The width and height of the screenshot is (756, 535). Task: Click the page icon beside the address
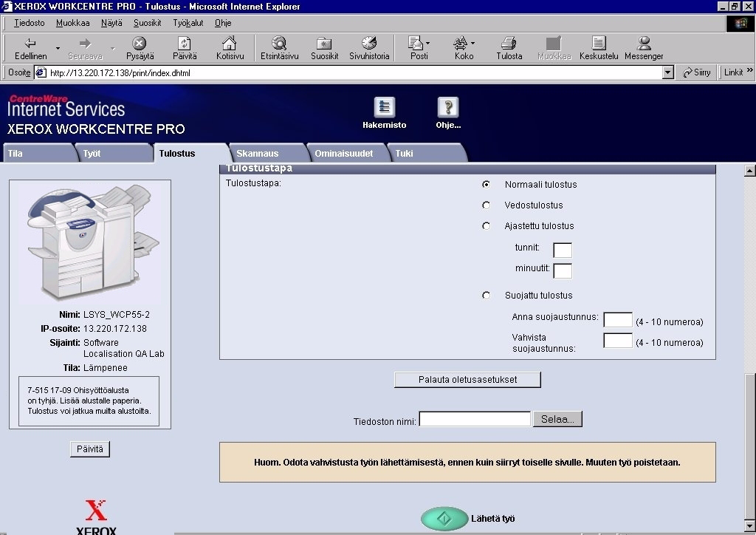(x=41, y=73)
